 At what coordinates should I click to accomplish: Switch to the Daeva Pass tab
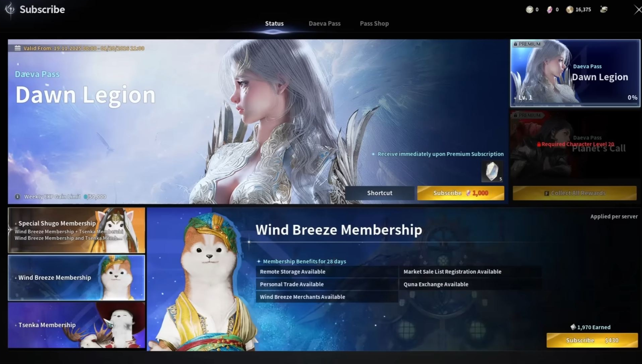coord(324,23)
